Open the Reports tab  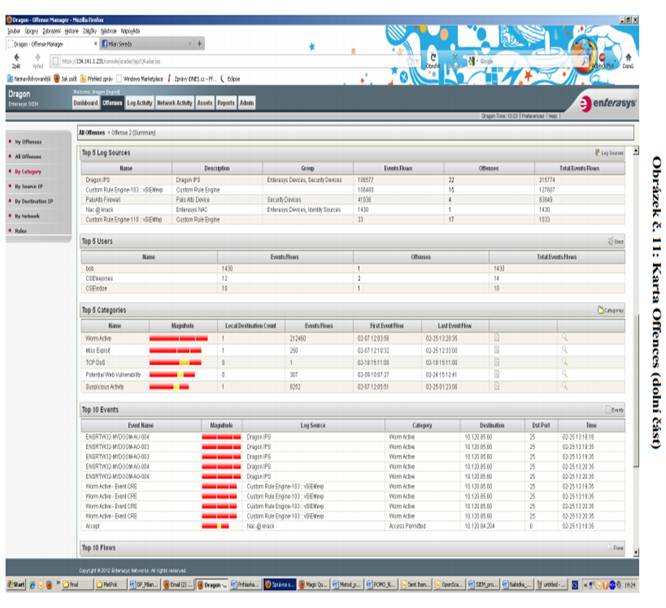click(226, 103)
